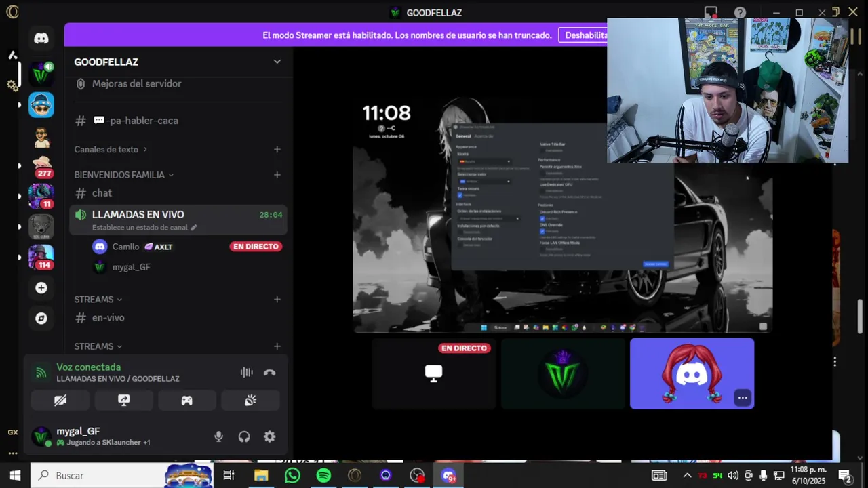Image resolution: width=868 pixels, height=488 pixels.
Task: Open WhatsApp from taskbar
Action: point(292,475)
